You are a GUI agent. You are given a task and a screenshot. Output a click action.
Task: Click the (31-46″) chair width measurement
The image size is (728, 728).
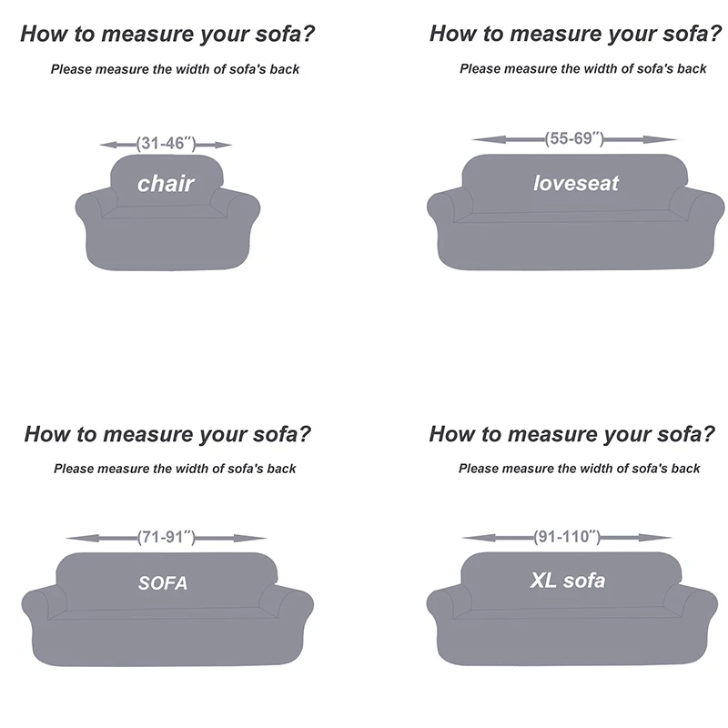coord(166,144)
